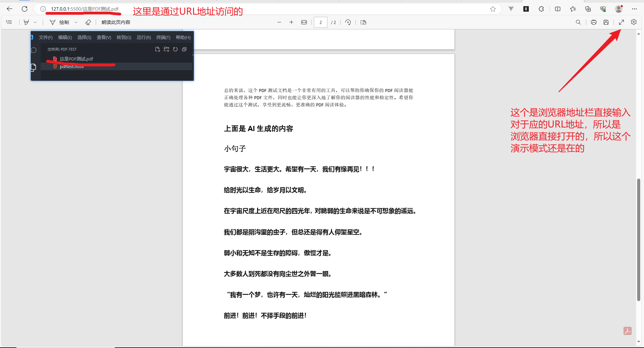
Task: Click Collapse Folders icon in VS Code
Action: coord(184,49)
